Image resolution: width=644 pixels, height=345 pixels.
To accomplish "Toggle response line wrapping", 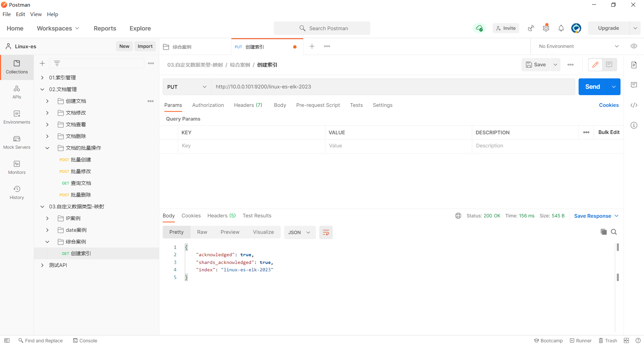I will (x=326, y=232).
